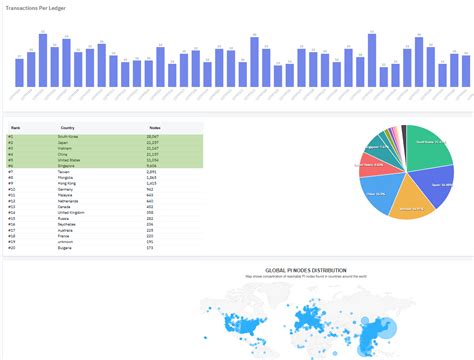Select the Country column header
474x360 pixels.
68,128
